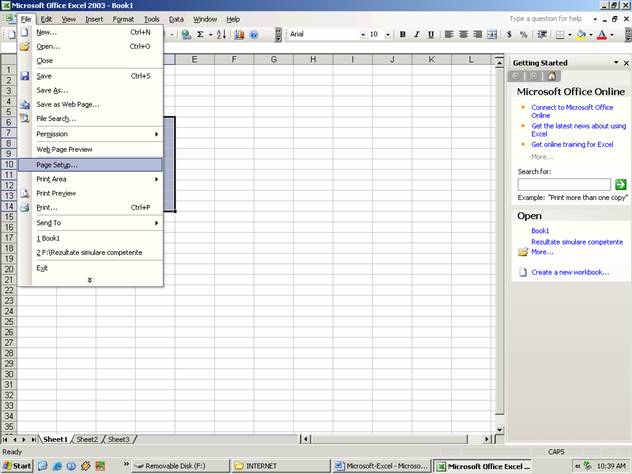632x474 pixels.
Task: Open the Tools menu
Action: (x=152, y=19)
